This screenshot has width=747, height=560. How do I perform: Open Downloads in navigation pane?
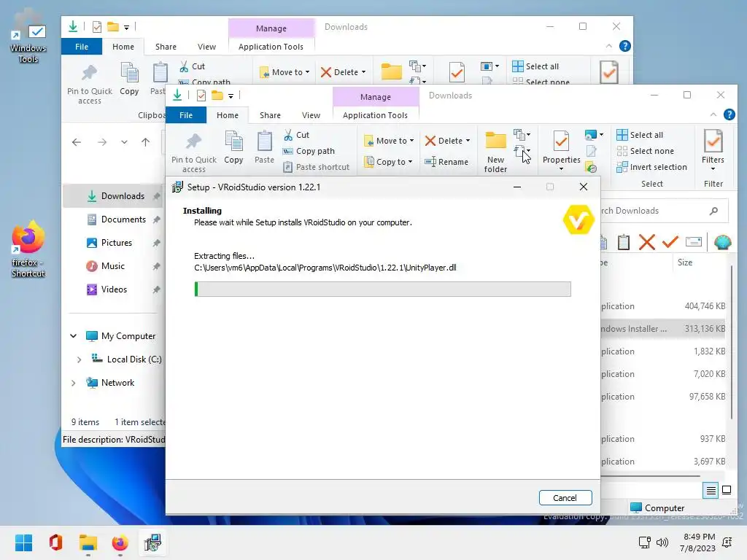[x=112, y=196]
